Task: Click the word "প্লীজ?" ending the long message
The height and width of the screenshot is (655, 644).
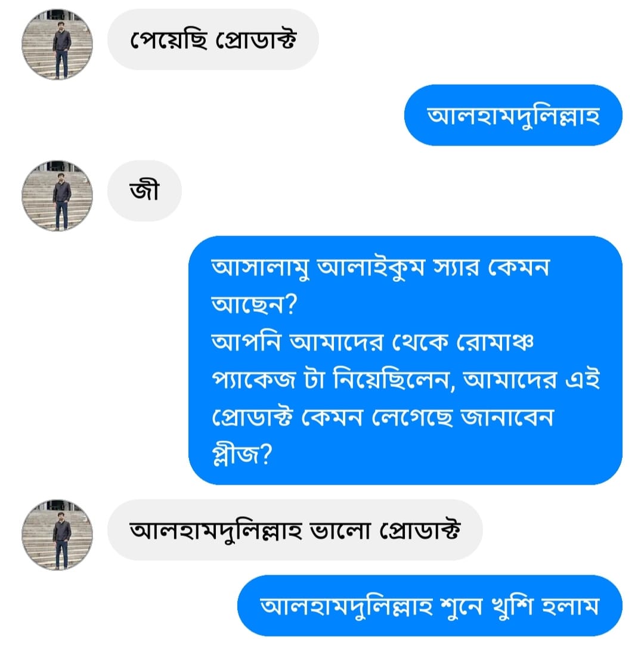Action: [242, 457]
